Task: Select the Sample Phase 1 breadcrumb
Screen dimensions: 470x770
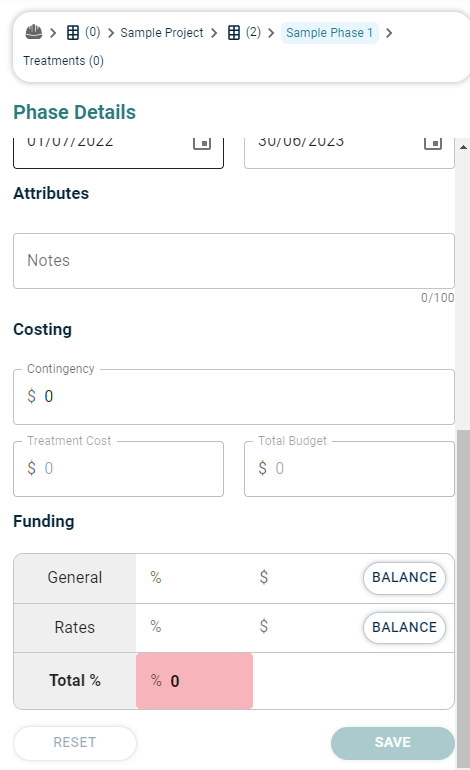Action: pos(330,33)
